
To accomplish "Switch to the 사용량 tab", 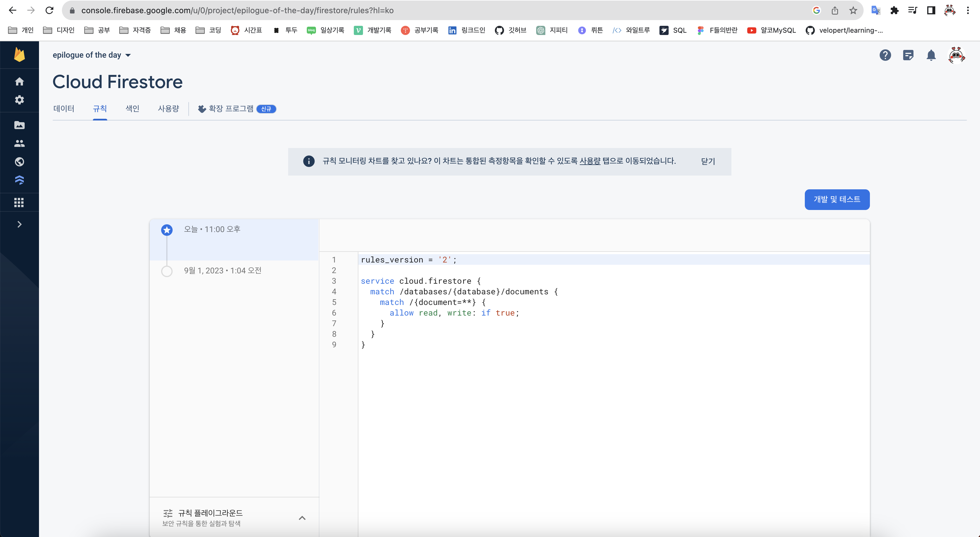I will pos(169,109).
